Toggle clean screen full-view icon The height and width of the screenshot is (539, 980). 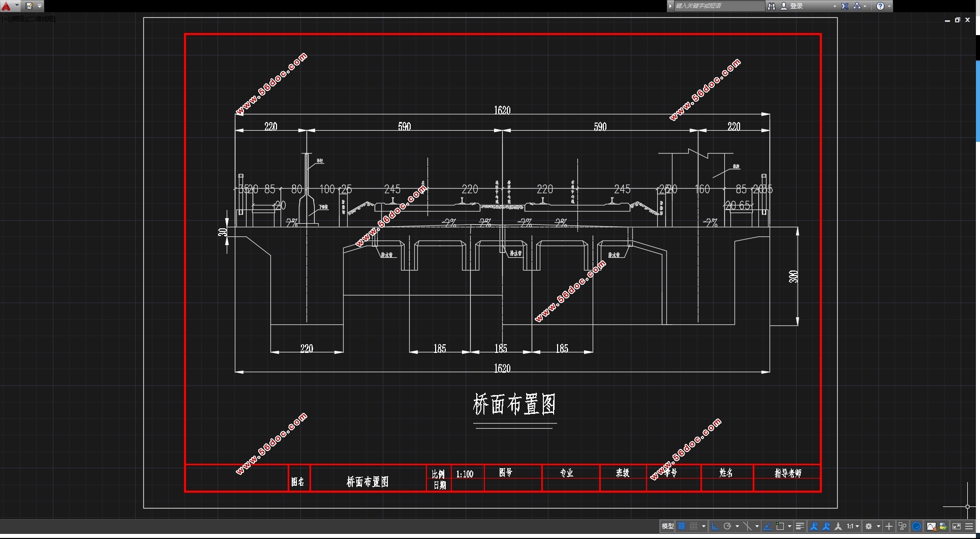(x=957, y=526)
